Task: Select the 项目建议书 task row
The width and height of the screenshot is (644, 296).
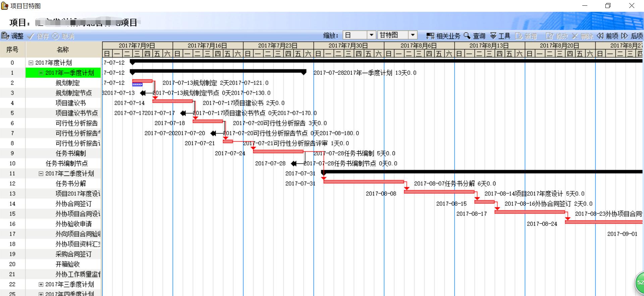Action: pyautogui.click(x=70, y=103)
